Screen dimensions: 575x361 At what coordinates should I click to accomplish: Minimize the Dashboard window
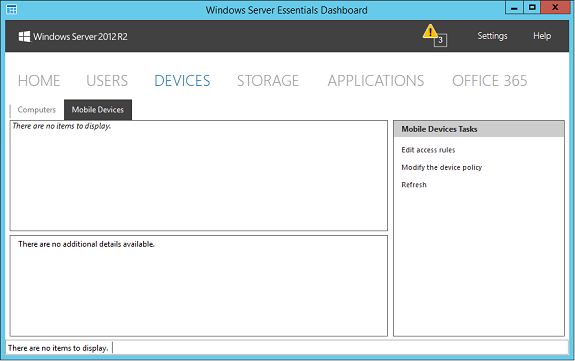(514, 8)
